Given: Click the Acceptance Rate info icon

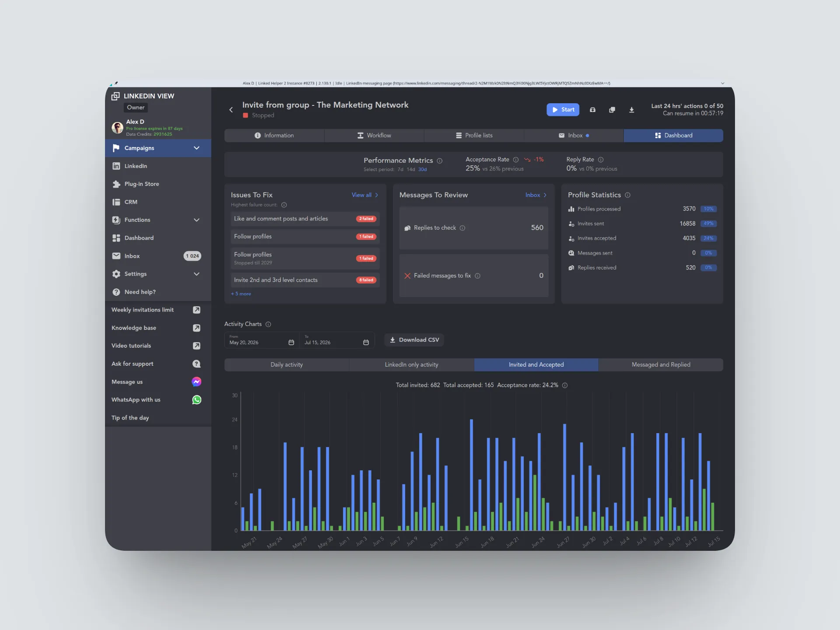Looking at the screenshot, I should [x=515, y=160].
